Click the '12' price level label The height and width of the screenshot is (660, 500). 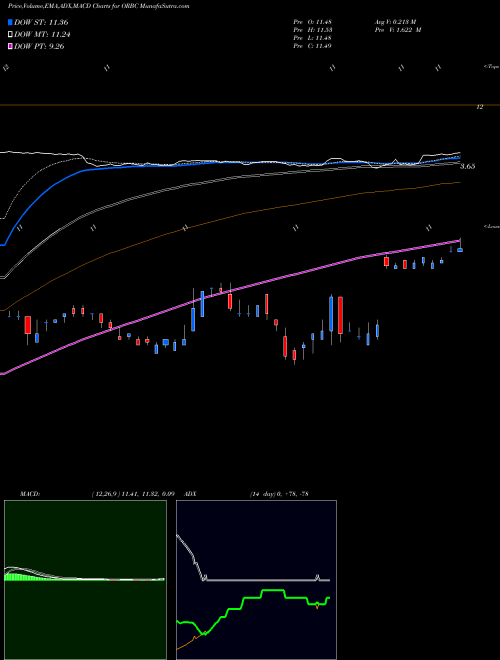[479, 107]
